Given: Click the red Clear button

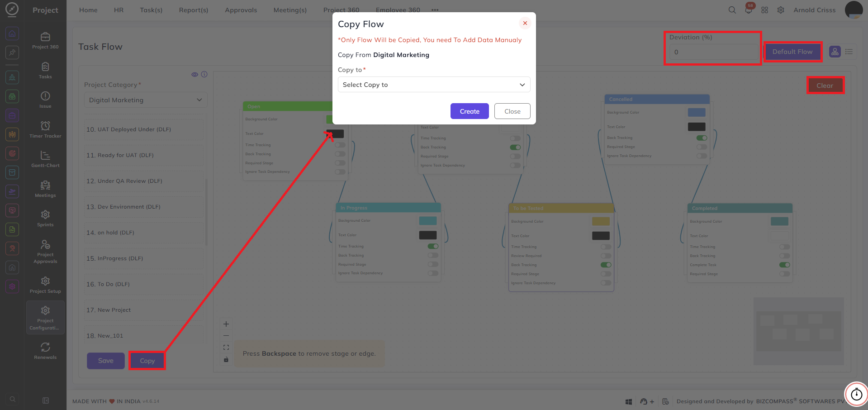Looking at the screenshot, I should point(825,86).
